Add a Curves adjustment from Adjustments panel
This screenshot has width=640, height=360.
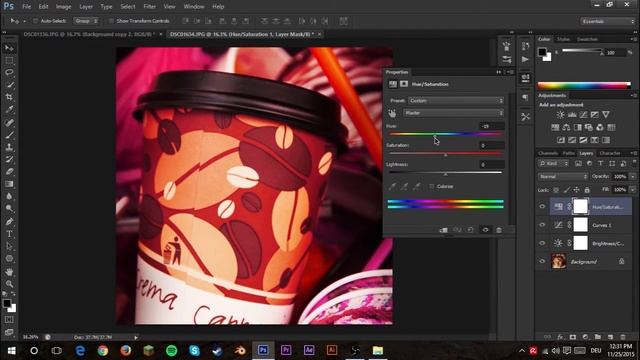point(584,115)
